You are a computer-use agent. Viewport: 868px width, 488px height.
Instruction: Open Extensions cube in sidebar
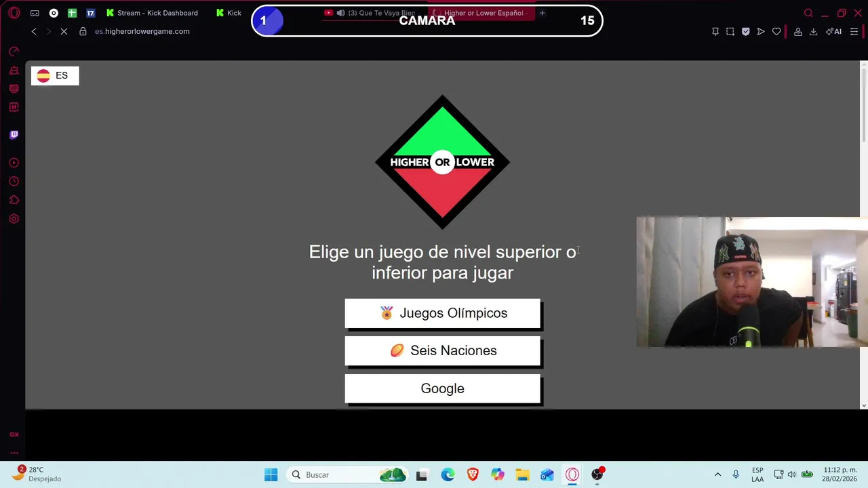point(14,200)
